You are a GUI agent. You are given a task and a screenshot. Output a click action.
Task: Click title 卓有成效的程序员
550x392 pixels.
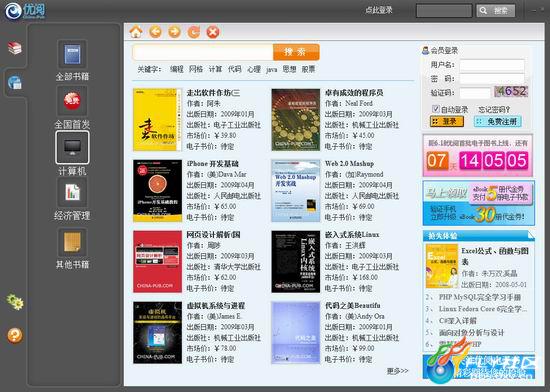point(354,93)
